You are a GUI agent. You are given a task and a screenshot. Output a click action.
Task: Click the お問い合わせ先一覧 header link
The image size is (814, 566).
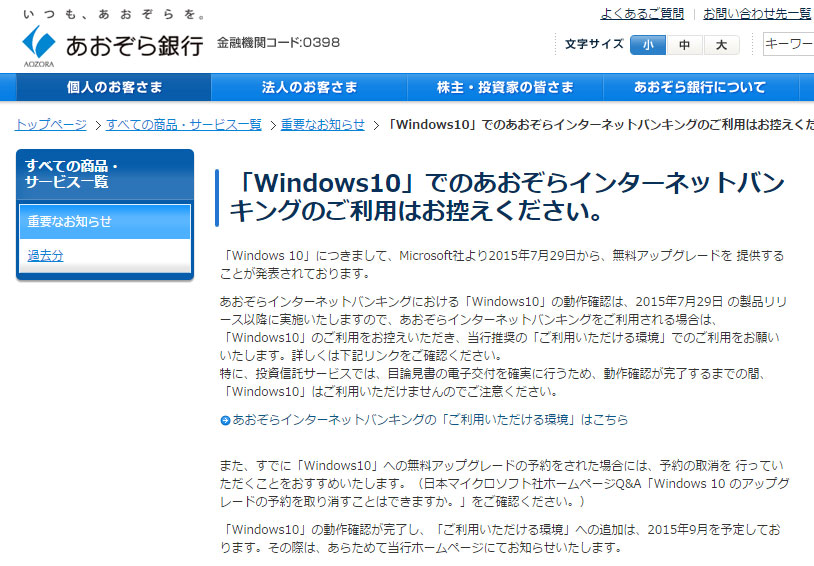pos(757,14)
